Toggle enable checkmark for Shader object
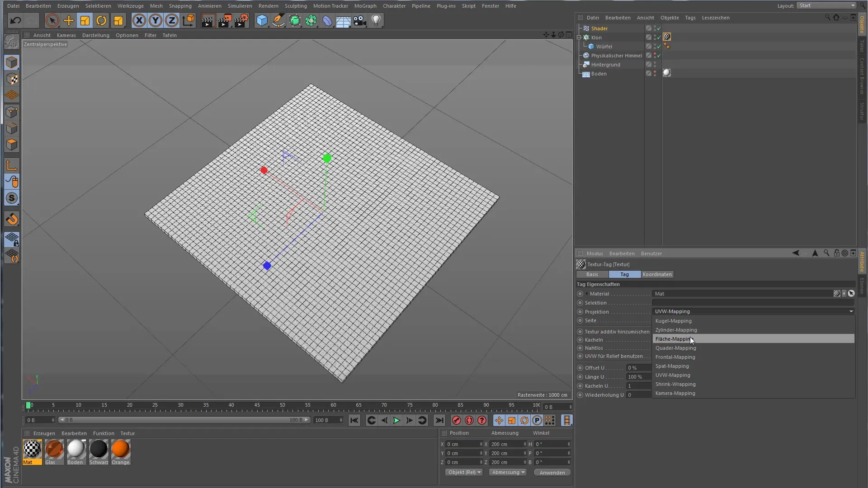The width and height of the screenshot is (868, 488). coord(659,28)
